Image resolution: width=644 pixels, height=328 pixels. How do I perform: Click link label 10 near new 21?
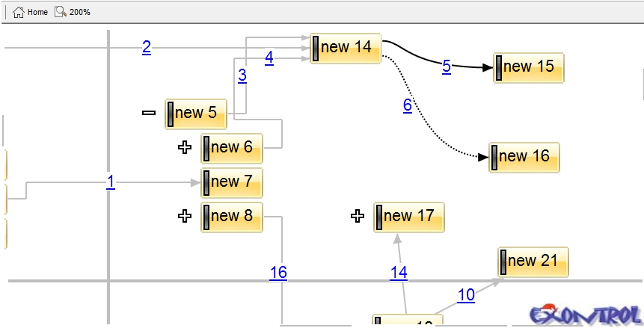click(466, 295)
